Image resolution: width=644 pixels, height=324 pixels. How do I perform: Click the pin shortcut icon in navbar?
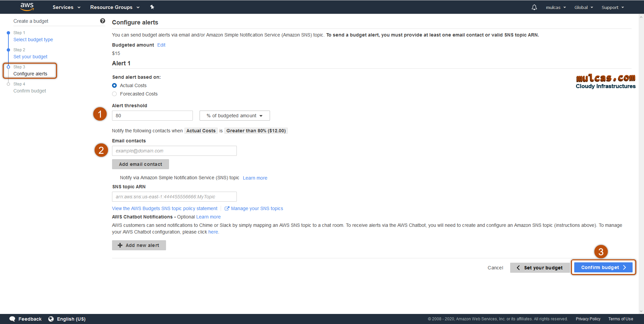152,7
